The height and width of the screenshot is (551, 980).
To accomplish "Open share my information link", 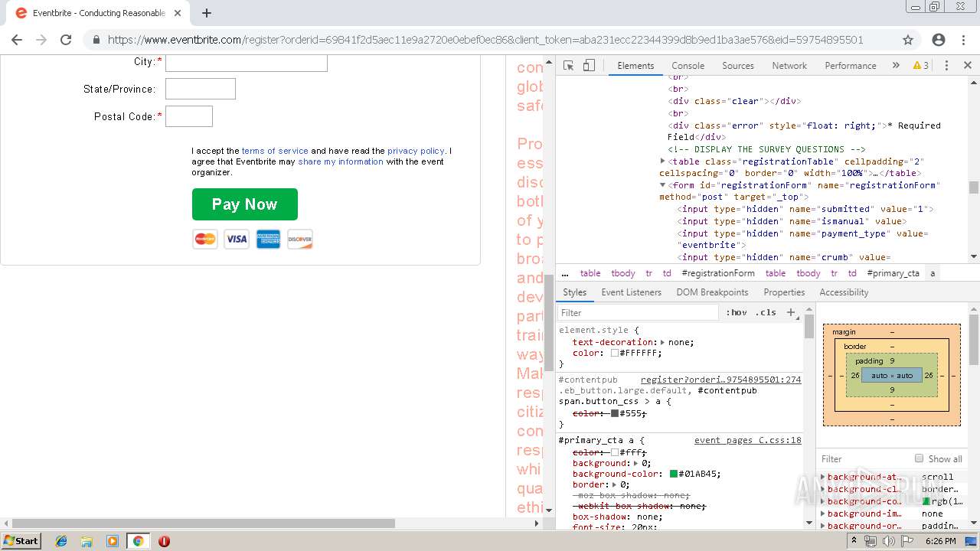I will point(341,161).
